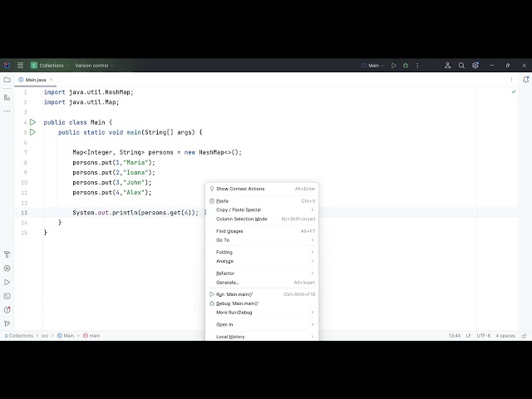Viewport: 532px width, 399px height.
Task: Click the "Alex" string on line 11
Action: [x=134, y=192]
